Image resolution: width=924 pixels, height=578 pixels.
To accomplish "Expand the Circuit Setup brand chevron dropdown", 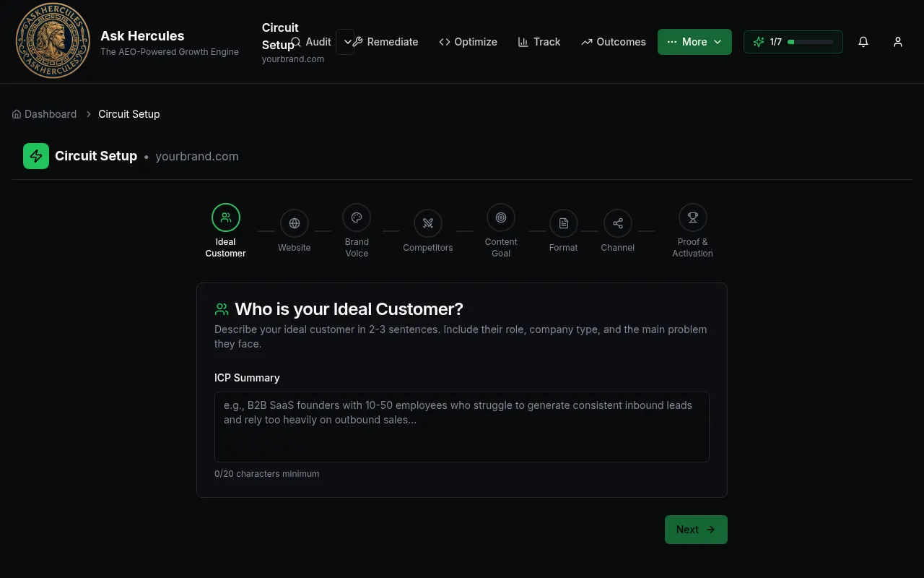I will (x=346, y=42).
